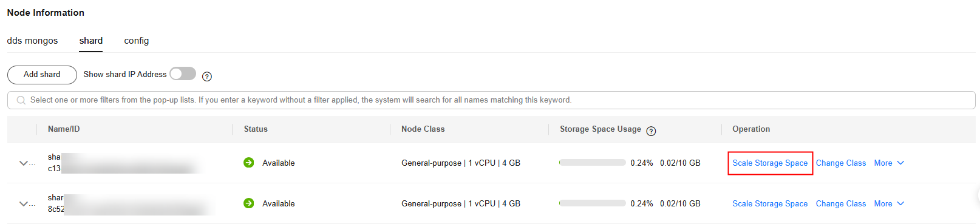
Task: Click Scale Storage Space for the first shard
Action: 770,163
